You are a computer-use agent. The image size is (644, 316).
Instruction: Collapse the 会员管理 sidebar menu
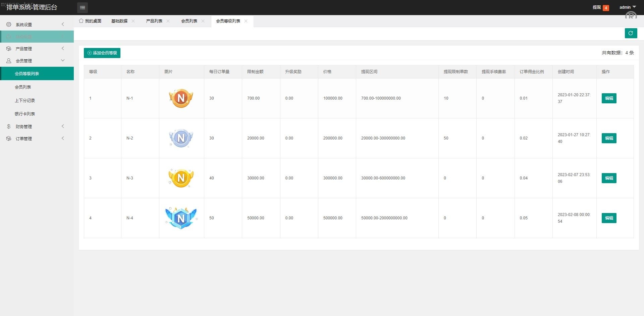click(x=37, y=61)
